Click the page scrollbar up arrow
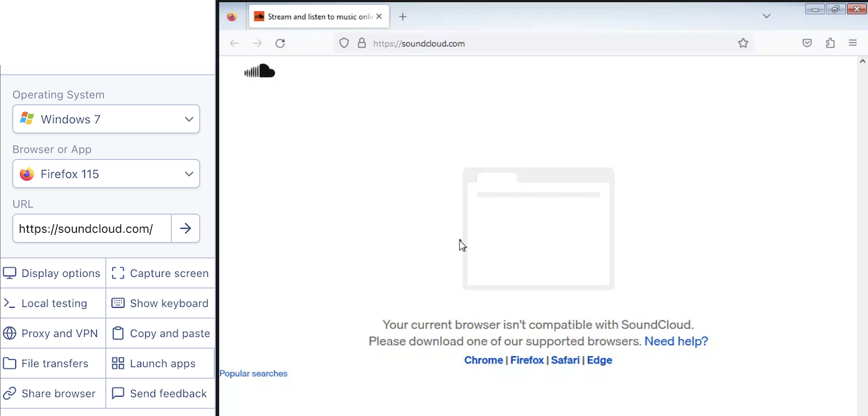The image size is (868, 416). (x=862, y=62)
